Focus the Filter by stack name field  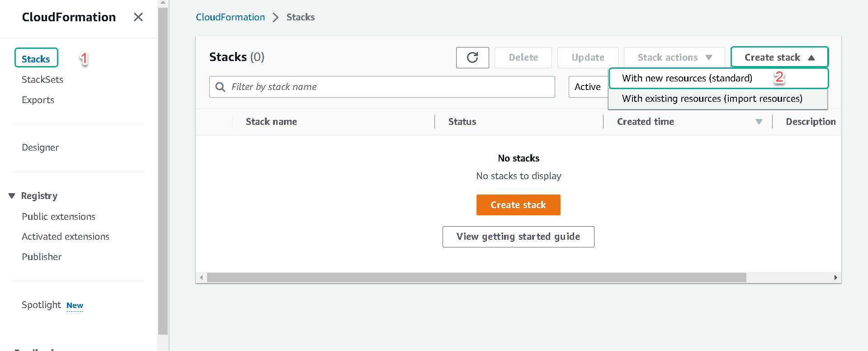click(x=382, y=87)
